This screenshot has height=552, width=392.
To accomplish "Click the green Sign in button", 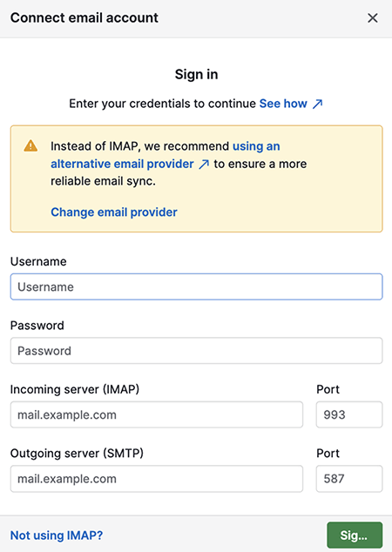I will coord(355,535).
